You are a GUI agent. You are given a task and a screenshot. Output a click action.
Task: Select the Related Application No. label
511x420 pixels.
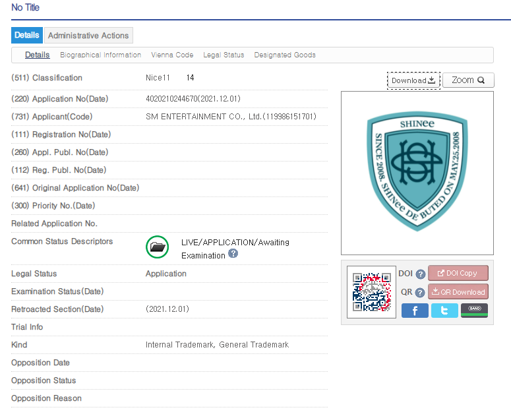pos(55,224)
